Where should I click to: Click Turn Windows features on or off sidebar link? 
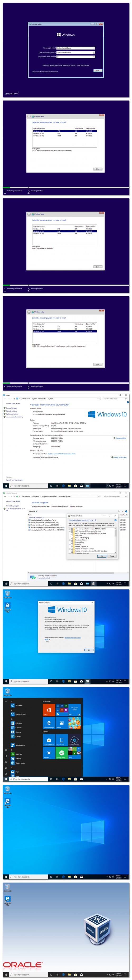(16, 510)
